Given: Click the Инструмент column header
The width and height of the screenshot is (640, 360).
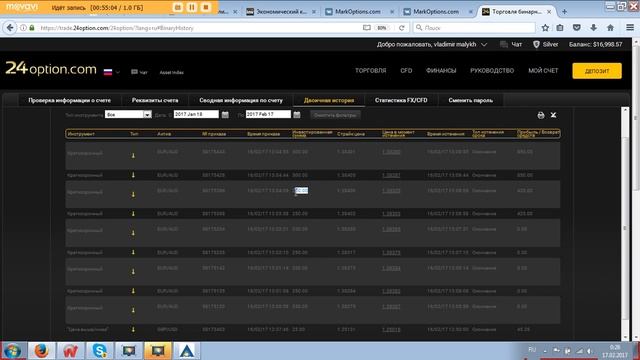Looking at the screenshot, I should [81, 134].
